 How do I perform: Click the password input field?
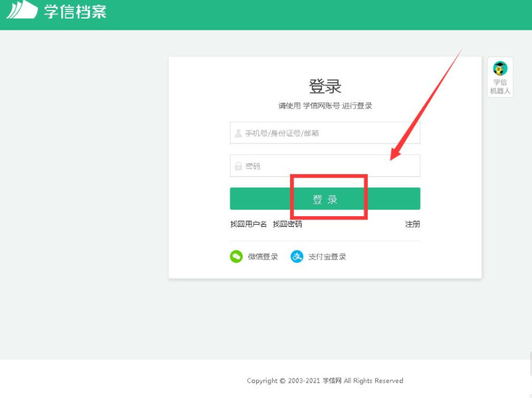pyautogui.click(x=325, y=166)
